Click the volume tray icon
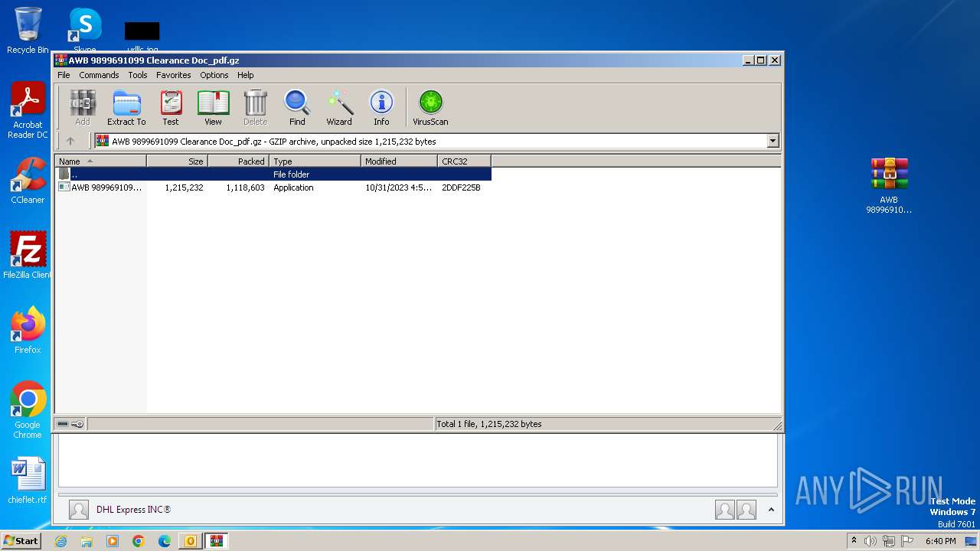The image size is (980, 551). tap(871, 541)
